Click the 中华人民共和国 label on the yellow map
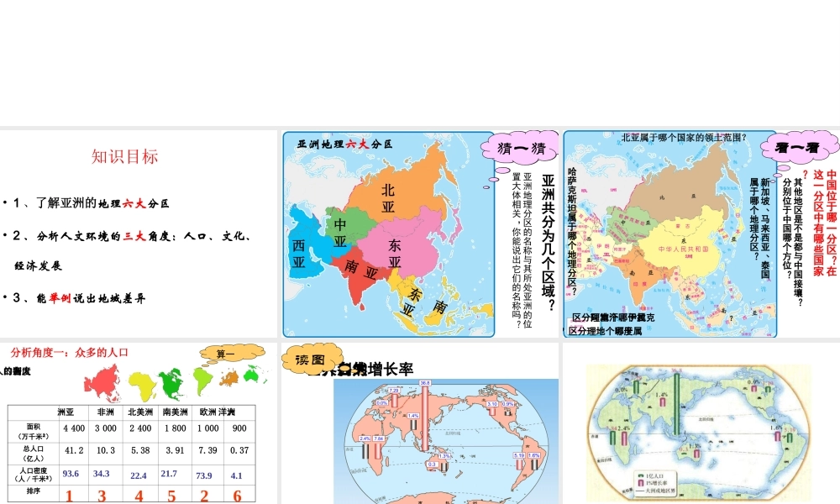The image size is (840, 504). 684,249
